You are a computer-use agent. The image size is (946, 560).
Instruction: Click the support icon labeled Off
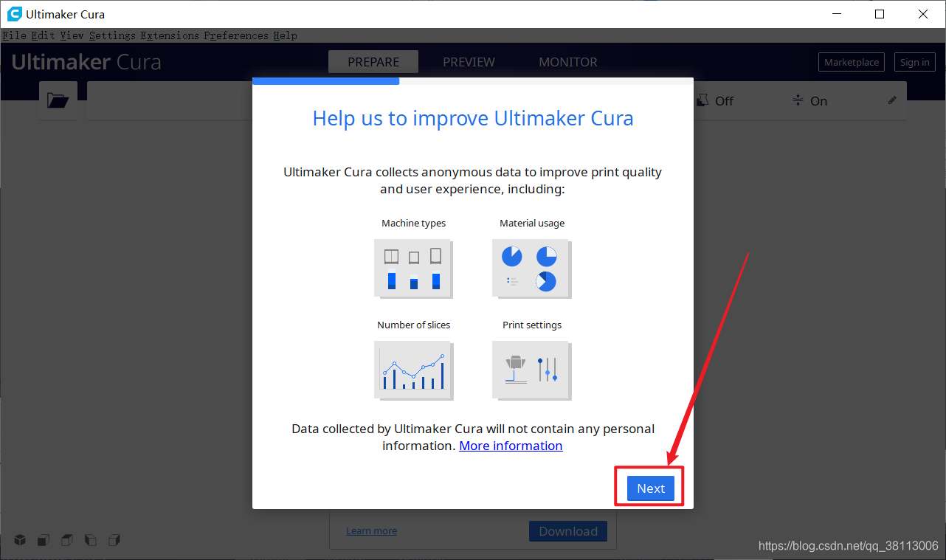[x=703, y=100]
